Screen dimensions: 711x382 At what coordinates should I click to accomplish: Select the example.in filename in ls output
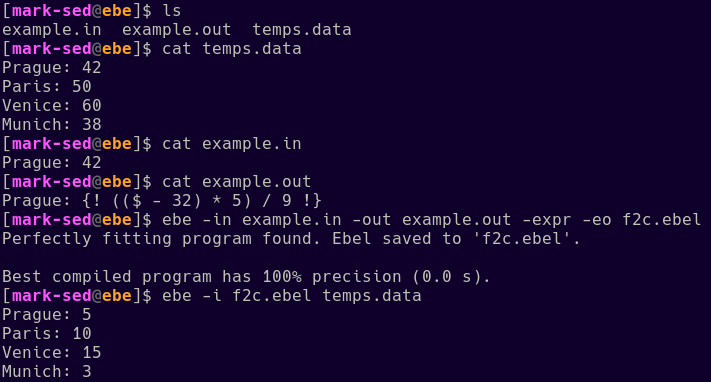pyautogui.click(x=52, y=29)
